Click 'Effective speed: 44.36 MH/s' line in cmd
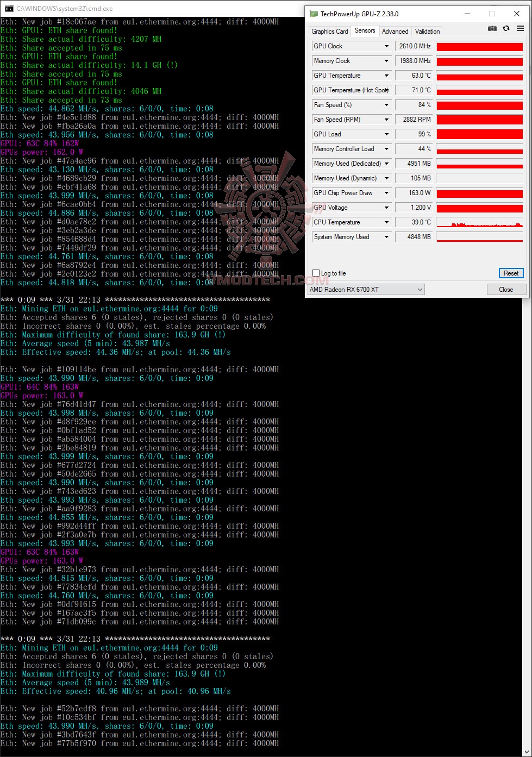 pos(116,352)
